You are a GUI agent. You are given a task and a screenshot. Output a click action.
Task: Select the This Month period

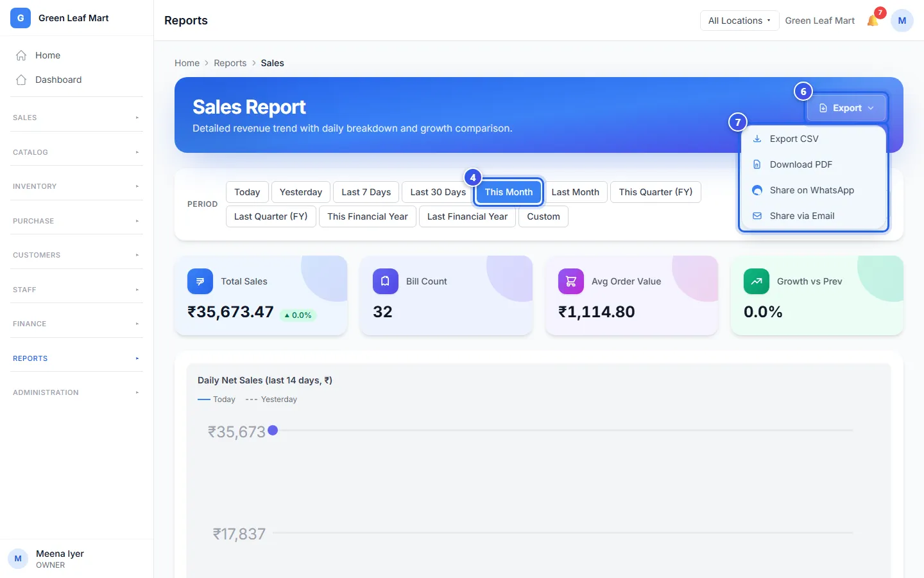509,192
